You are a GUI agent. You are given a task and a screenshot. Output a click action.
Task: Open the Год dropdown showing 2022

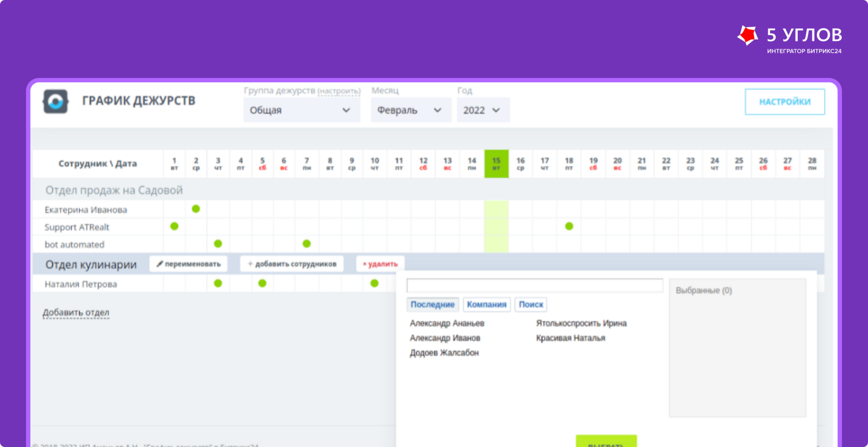483,110
